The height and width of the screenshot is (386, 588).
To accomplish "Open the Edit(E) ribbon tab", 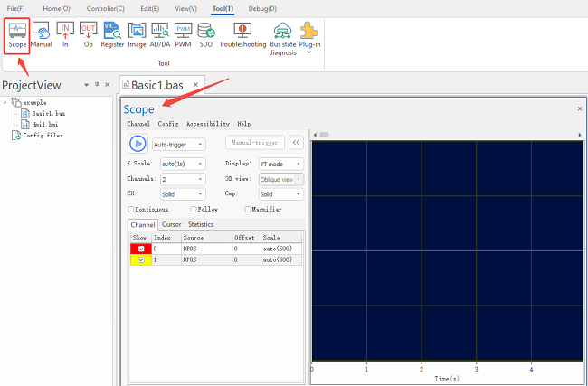I will (149, 8).
